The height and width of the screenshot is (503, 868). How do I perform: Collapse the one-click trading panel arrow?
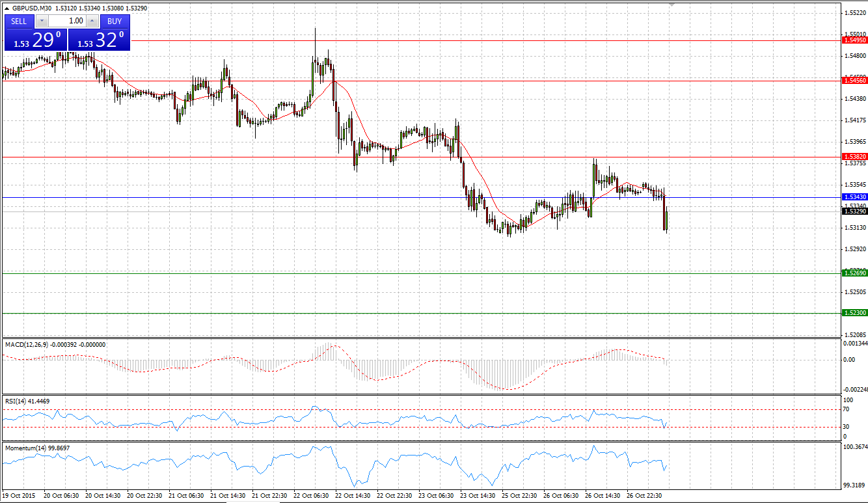pos(7,8)
